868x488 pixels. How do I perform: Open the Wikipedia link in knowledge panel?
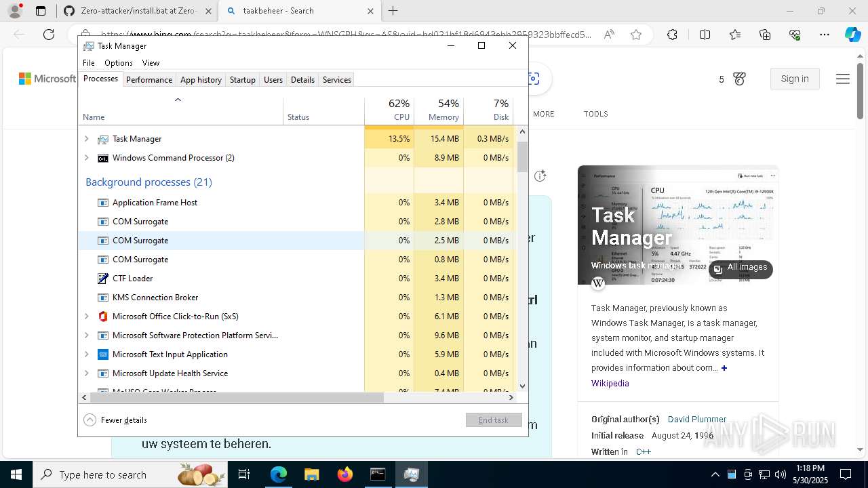pyautogui.click(x=610, y=384)
